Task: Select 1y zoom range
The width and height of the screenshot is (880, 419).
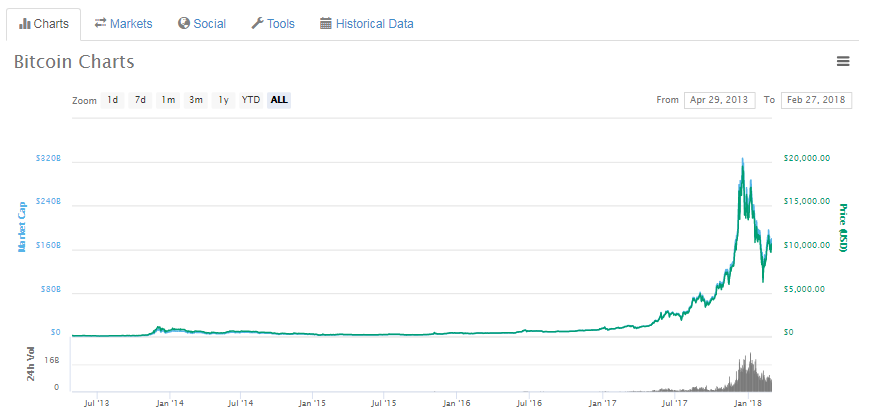Action: click(x=223, y=100)
